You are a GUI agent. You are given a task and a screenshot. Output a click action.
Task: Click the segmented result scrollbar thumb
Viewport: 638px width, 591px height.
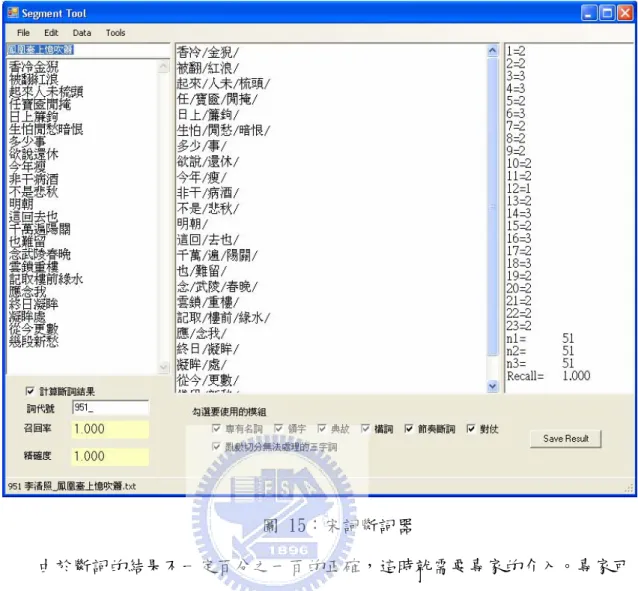(492, 206)
